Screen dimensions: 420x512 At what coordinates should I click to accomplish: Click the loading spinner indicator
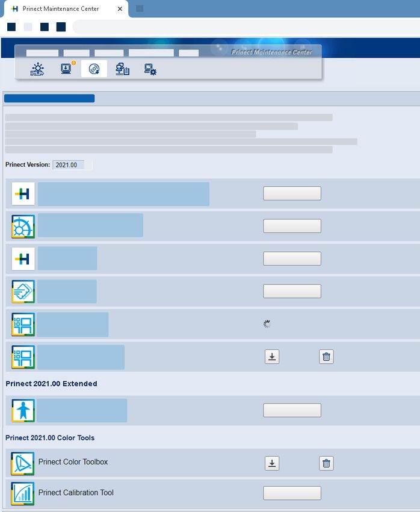coord(267,324)
